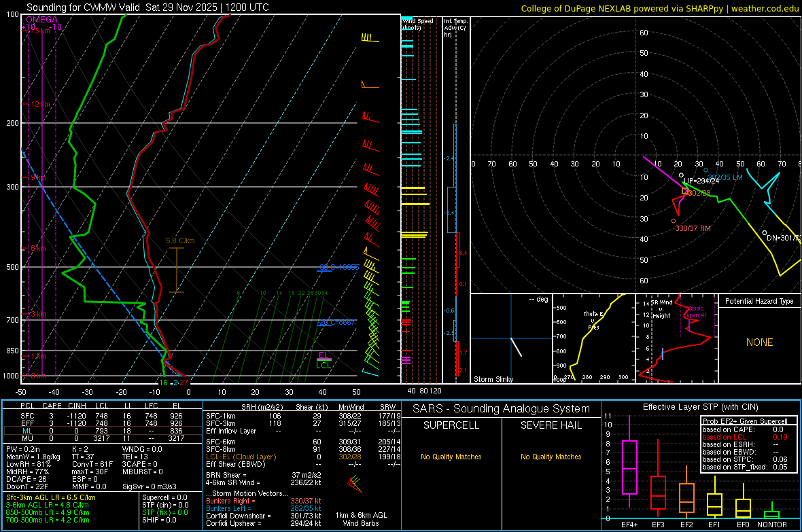Image resolution: width=802 pixels, height=532 pixels.
Task: Click the blue 'Bunkers Left =' entry
Action: pos(264,508)
